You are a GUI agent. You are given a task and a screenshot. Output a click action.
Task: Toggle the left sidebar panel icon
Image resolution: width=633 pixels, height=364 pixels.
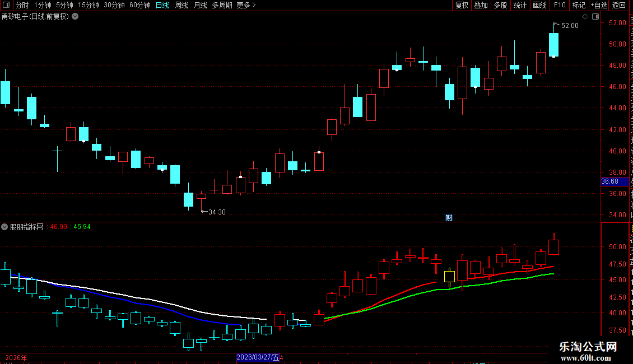(x=6, y=5)
